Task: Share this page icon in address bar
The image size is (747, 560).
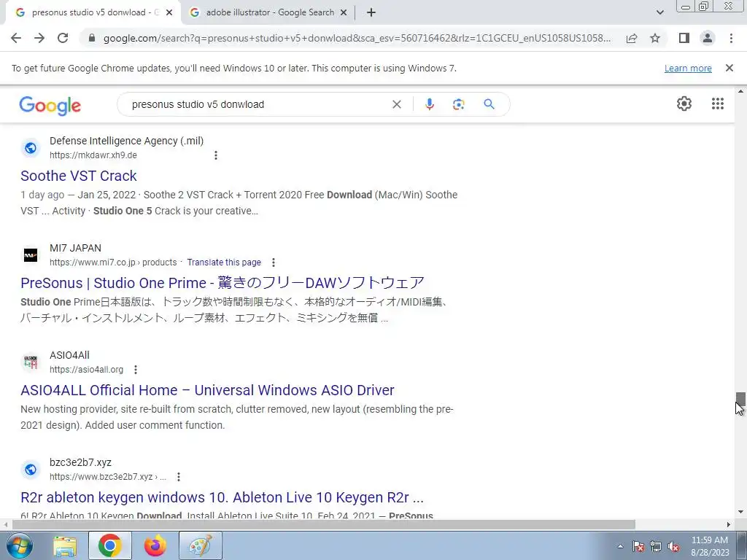Action: 632,38
